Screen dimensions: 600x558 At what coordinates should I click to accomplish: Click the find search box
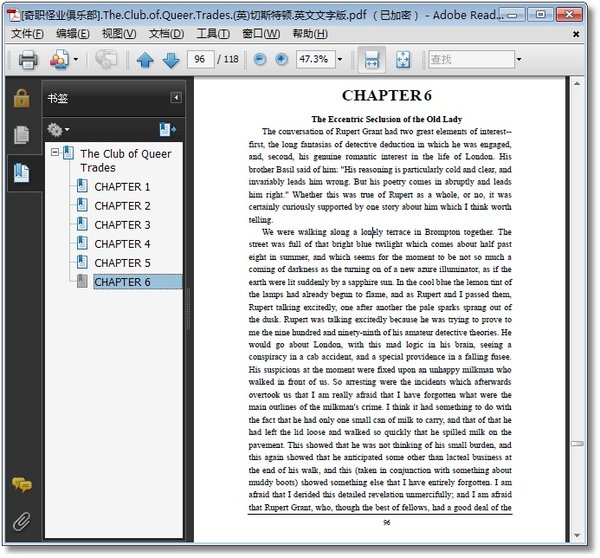click(x=471, y=59)
